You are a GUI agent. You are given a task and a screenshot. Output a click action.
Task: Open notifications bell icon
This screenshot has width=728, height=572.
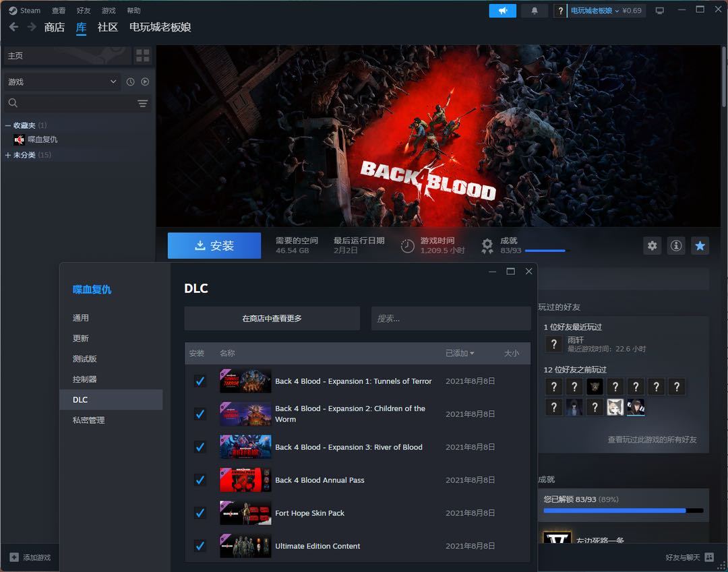pyautogui.click(x=535, y=10)
